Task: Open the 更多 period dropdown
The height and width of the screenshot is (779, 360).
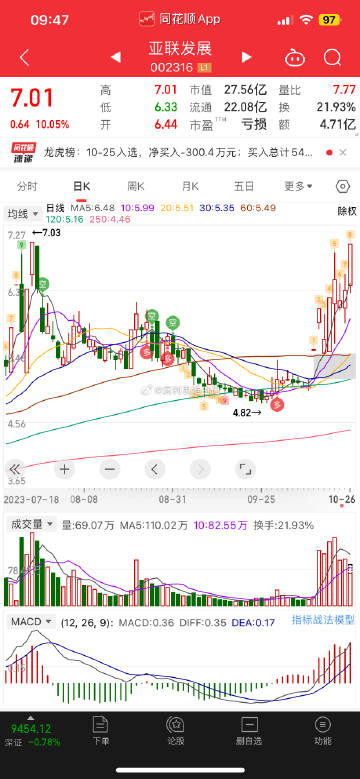Action: (x=298, y=186)
